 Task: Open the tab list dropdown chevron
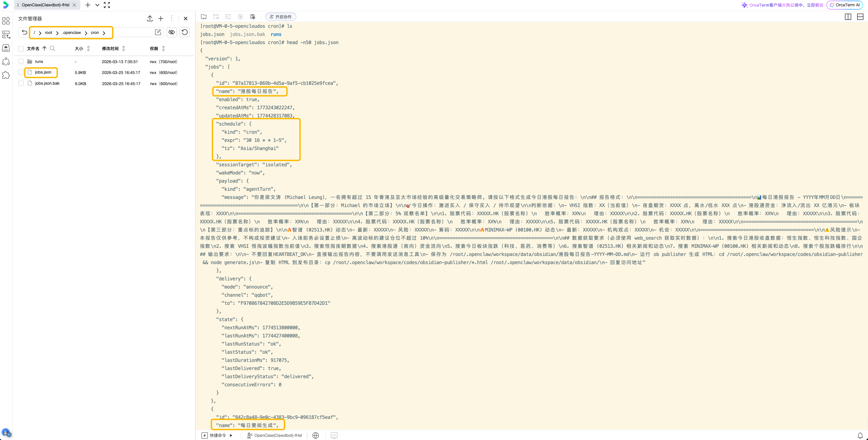coord(97,5)
